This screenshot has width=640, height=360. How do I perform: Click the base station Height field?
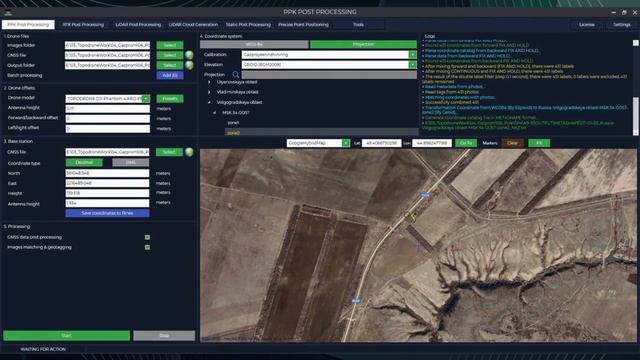107,193
